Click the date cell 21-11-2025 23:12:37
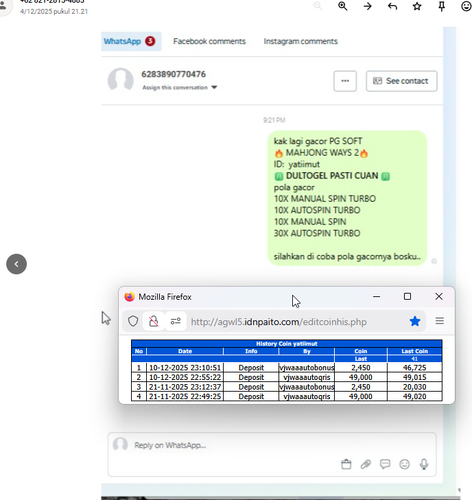This screenshot has height=500, width=472. point(185,387)
